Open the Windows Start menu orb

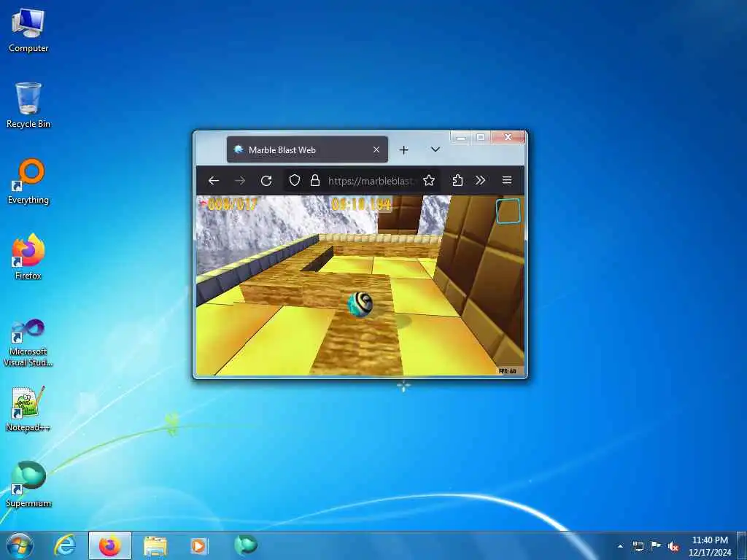click(x=19, y=545)
